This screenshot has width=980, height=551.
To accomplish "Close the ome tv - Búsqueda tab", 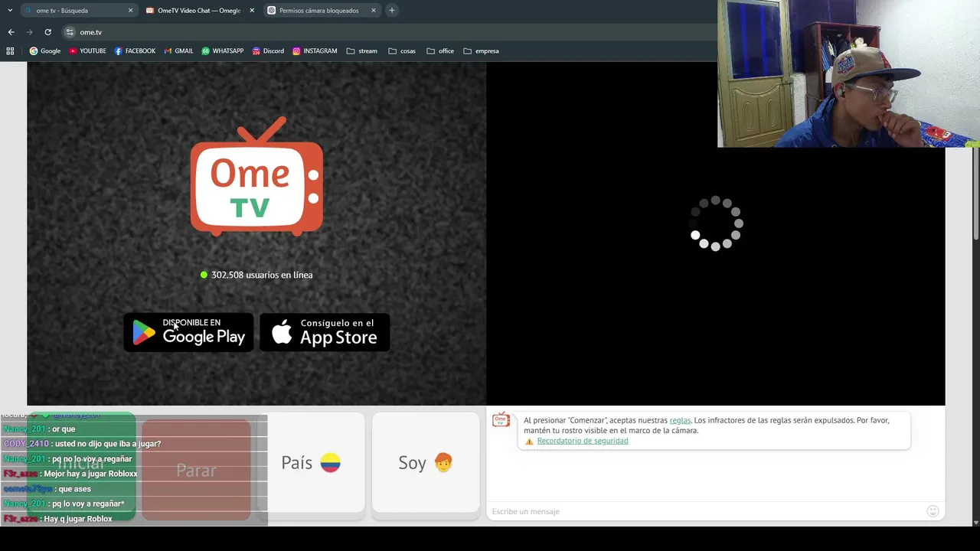I will tap(130, 11).
